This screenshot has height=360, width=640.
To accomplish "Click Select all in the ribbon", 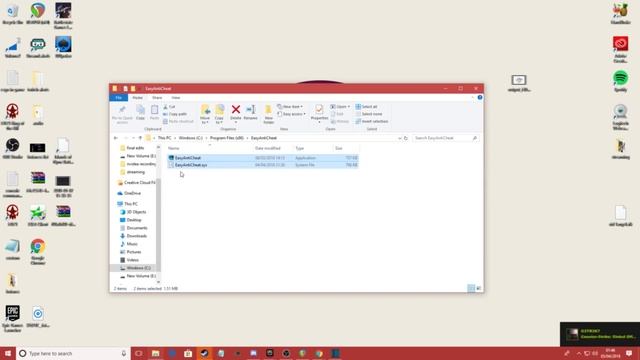I will coord(367,107).
